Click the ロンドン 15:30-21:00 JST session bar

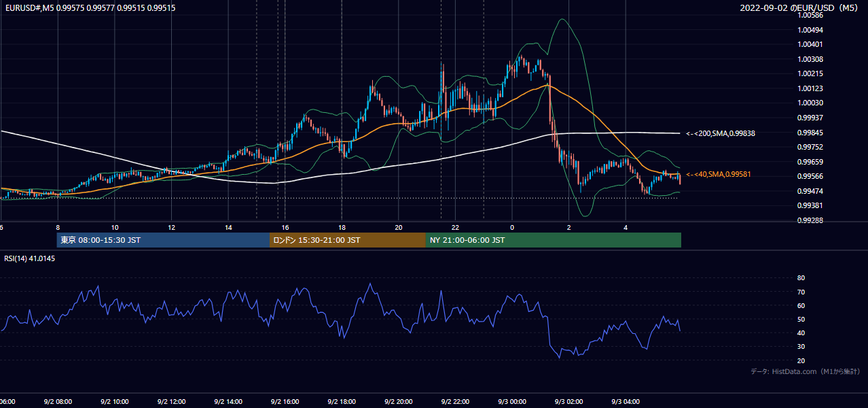tap(348, 240)
